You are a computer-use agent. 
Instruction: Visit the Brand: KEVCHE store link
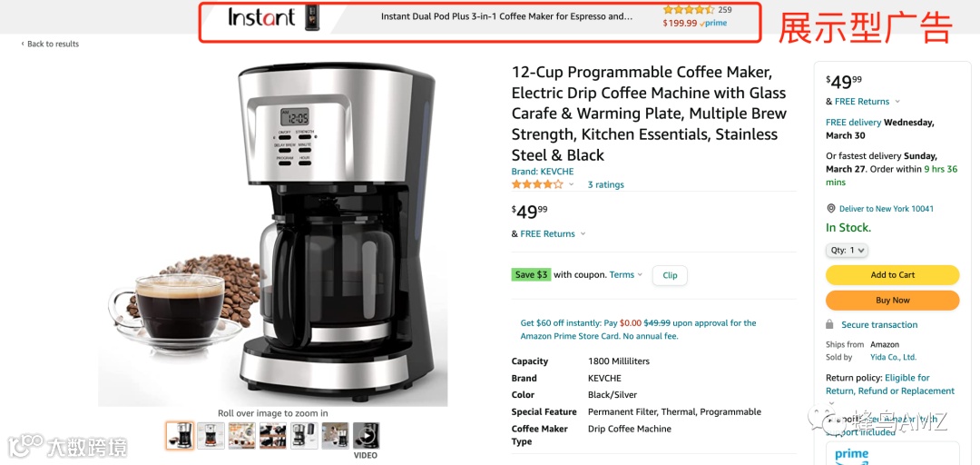click(543, 172)
